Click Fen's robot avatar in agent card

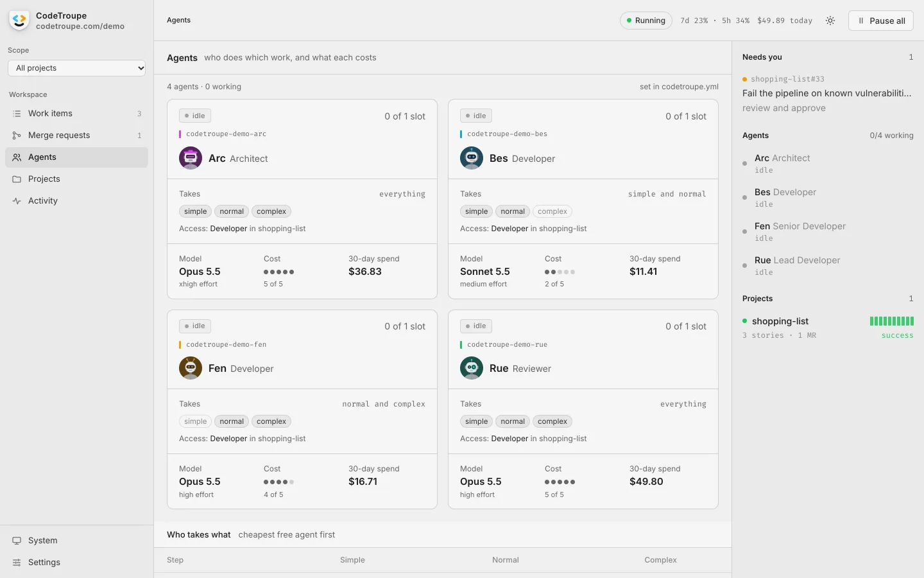click(191, 368)
